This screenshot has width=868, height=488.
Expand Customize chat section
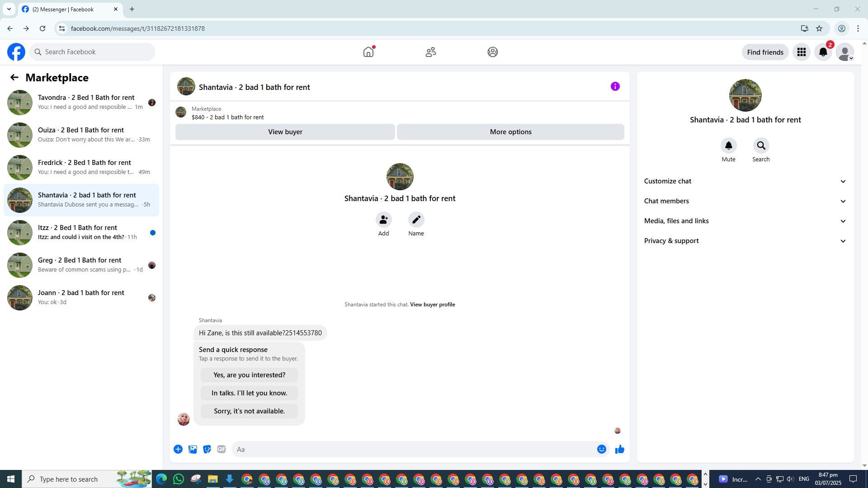point(745,181)
